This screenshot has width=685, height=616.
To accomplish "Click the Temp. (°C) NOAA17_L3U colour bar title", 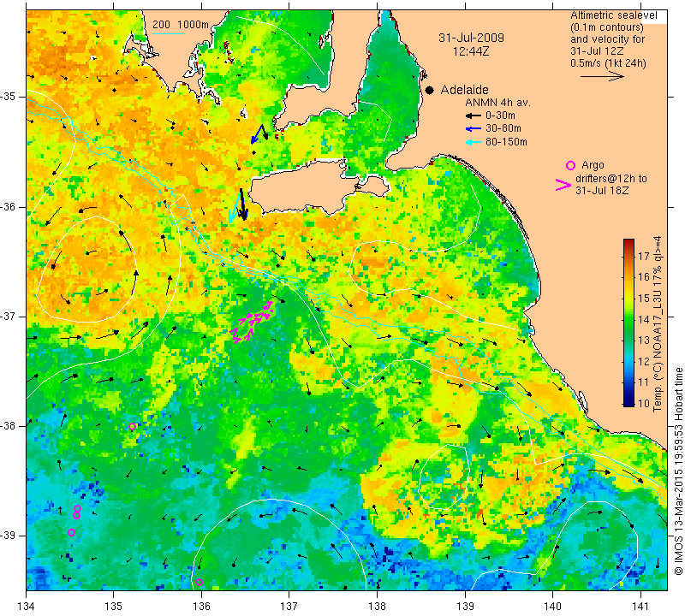I will click(x=658, y=324).
